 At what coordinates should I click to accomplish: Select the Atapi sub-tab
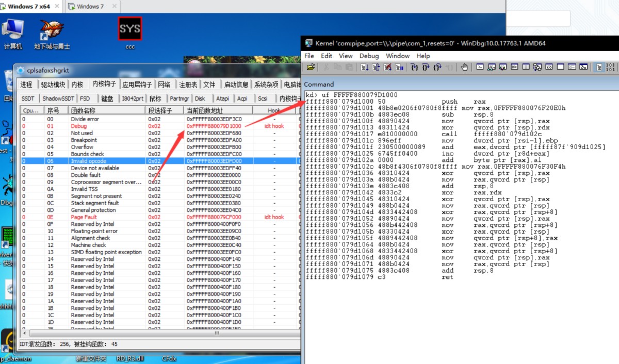222,98
